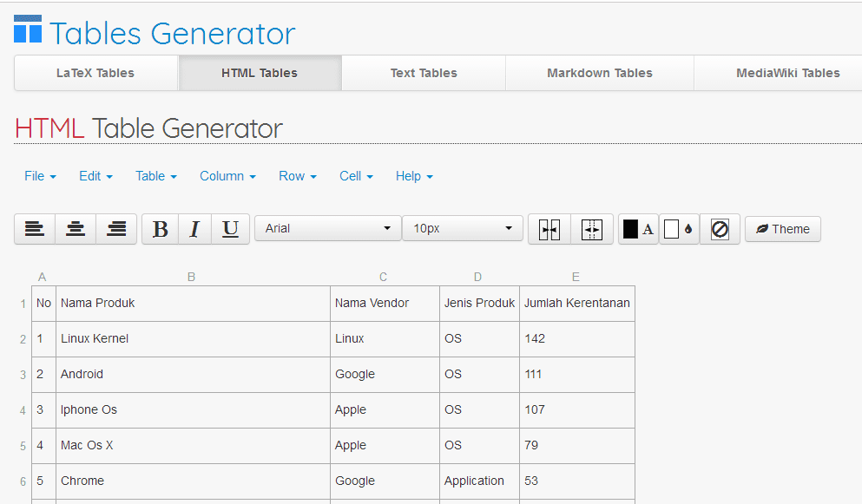Pick the white background color button
The height and width of the screenshot is (504, 862).
679,229
